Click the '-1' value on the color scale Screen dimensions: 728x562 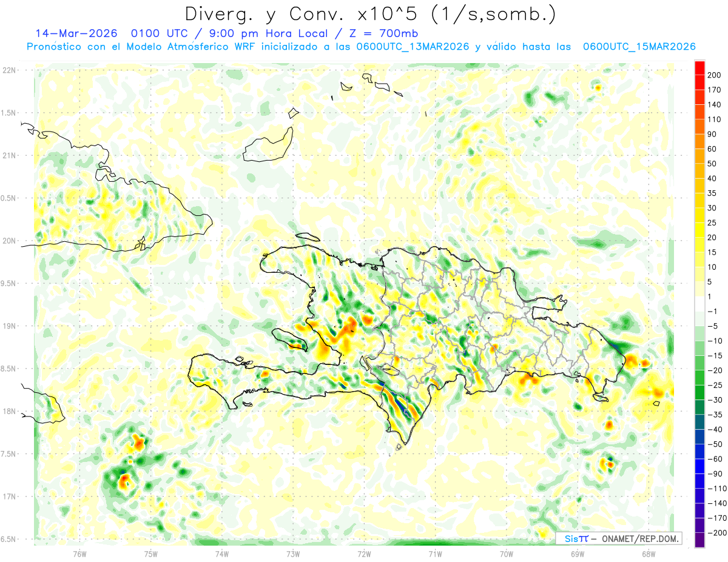click(x=713, y=312)
